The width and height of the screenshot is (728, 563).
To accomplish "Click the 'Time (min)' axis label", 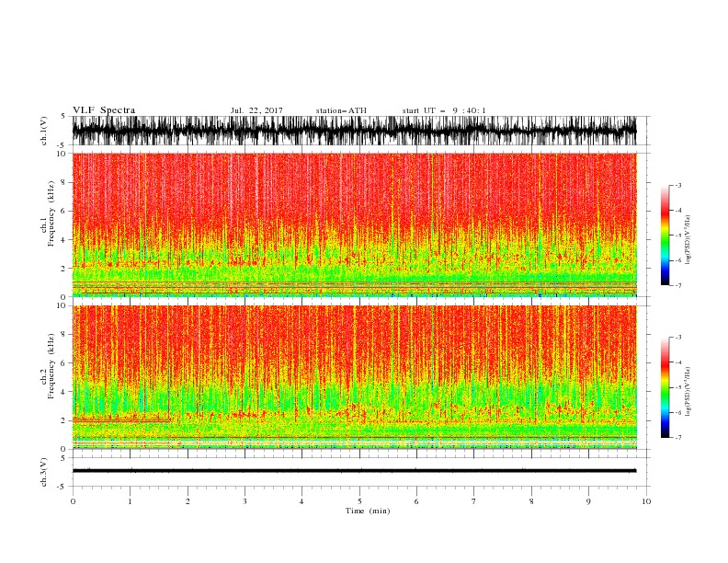I will [x=368, y=511].
